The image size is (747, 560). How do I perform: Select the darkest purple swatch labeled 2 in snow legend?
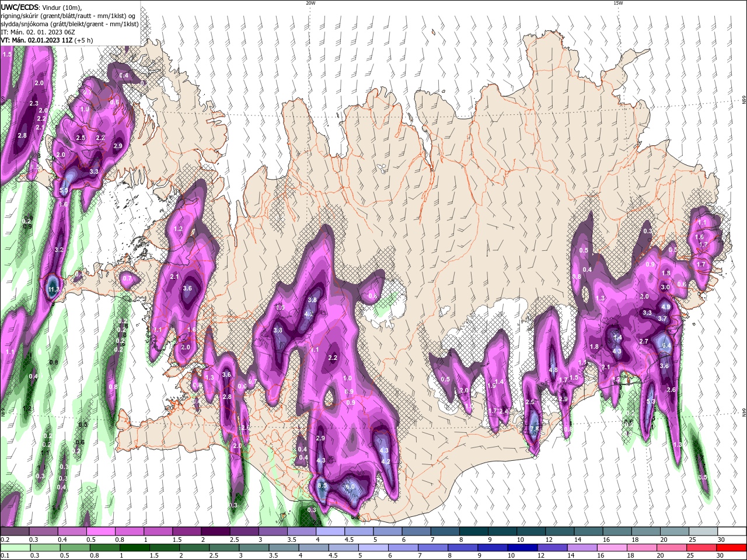coord(216,531)
